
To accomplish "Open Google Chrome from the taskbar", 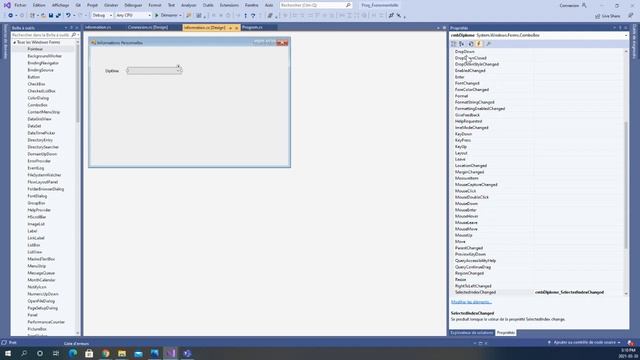I will [x=106, y=353].
